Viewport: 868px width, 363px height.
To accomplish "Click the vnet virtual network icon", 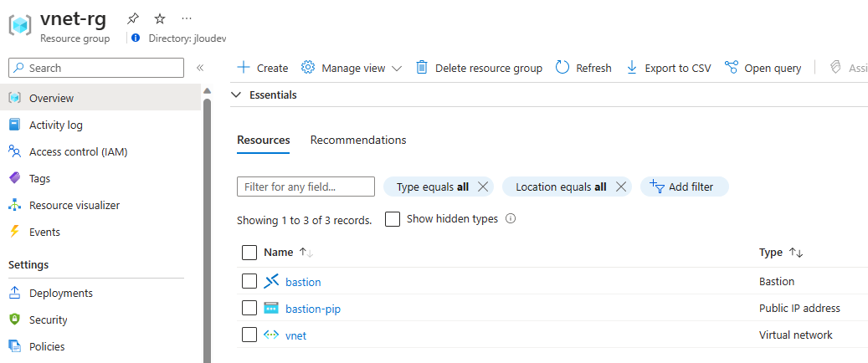I will point(271,335).
